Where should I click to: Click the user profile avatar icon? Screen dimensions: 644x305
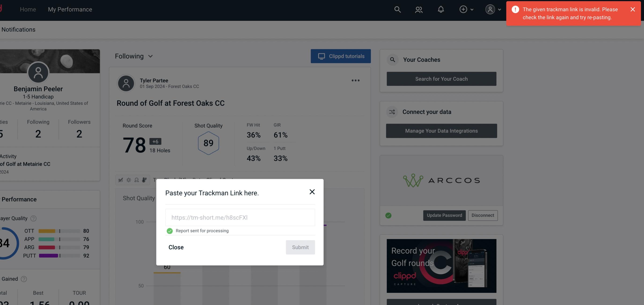(490, 9)
